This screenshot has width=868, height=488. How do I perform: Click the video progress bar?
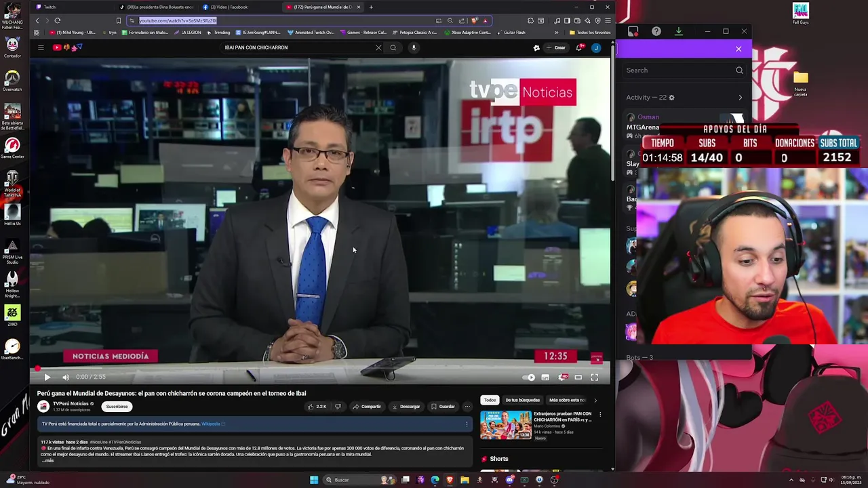320,369
